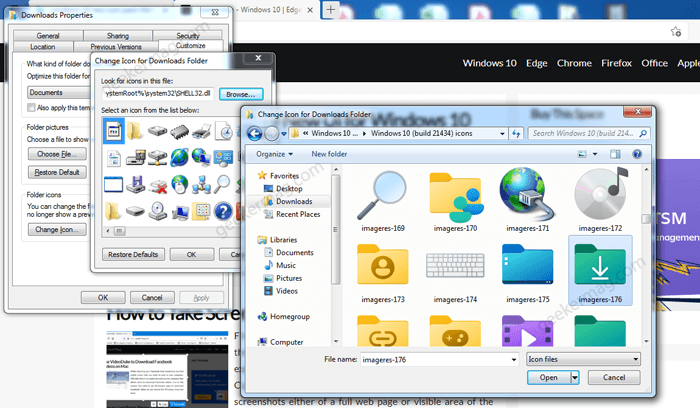Toggle Also apply this template checkbox
Screen dimensions: 700x408
coord(31,108)
